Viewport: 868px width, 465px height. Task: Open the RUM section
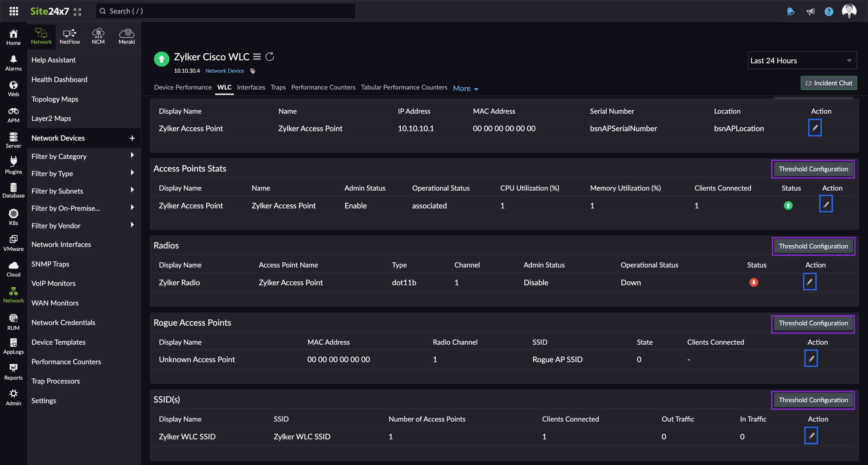[x=14, y=322]
